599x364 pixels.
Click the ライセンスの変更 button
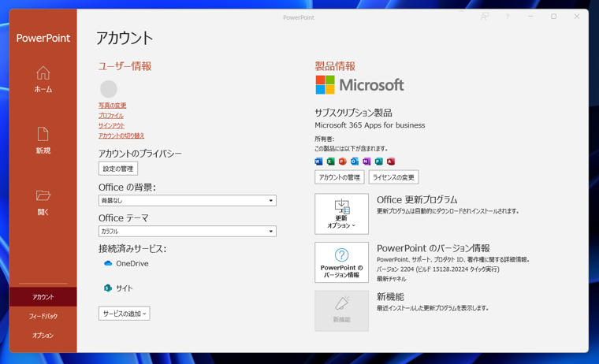[393, 177]
